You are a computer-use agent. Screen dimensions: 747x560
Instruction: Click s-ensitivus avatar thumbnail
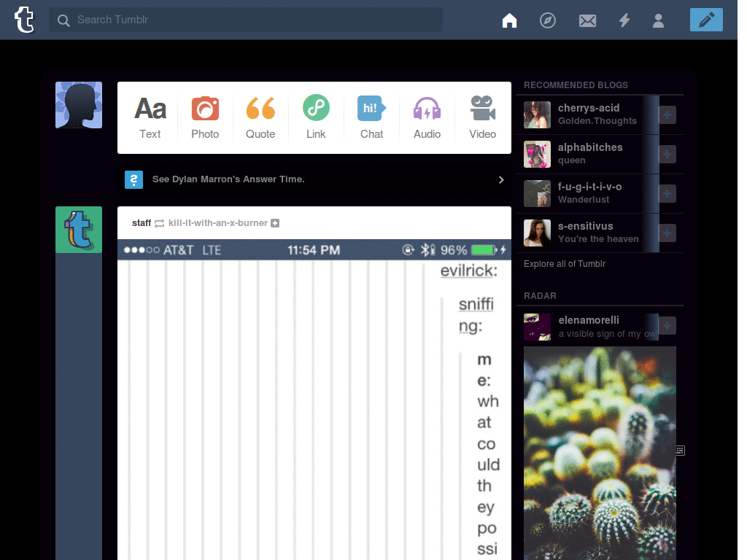[x=537, y=233]
